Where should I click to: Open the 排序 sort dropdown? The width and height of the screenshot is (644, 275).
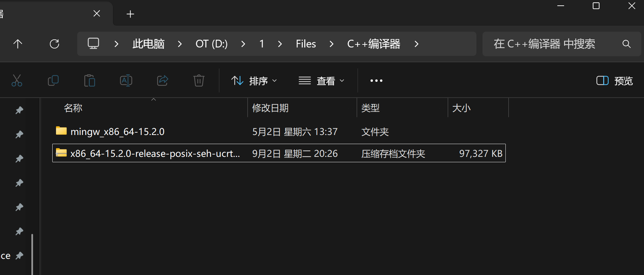point(254,81)
